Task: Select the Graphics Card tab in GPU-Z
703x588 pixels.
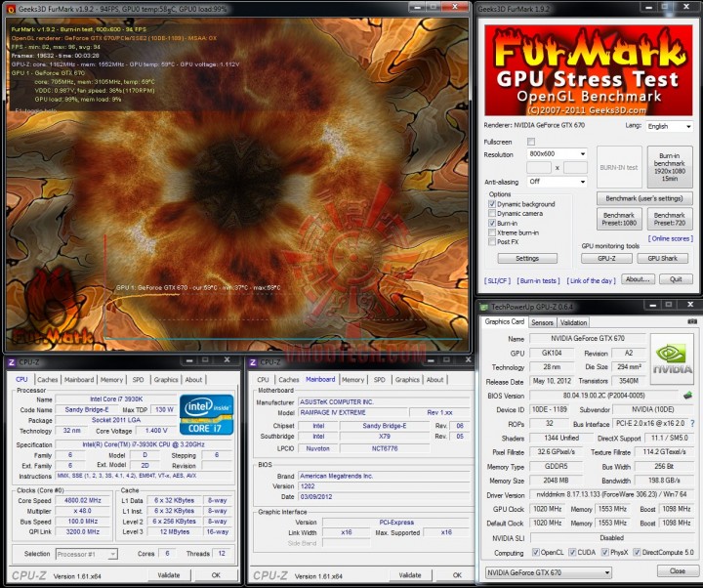Action: (505, 321)
